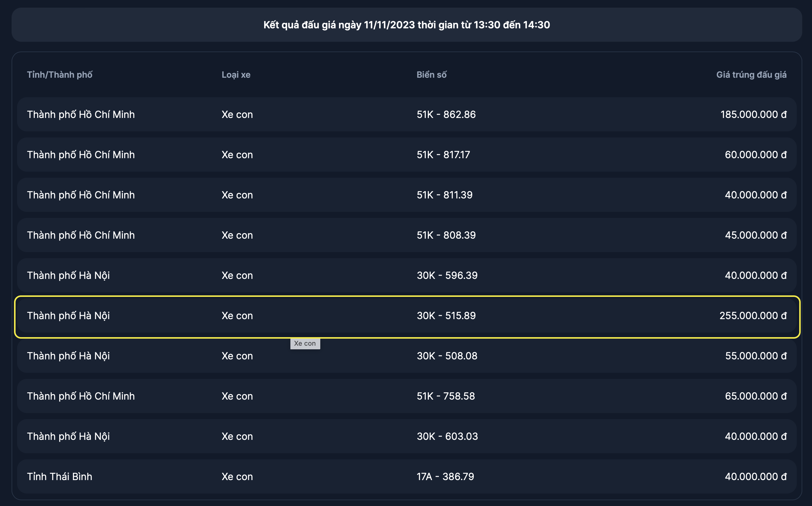Select plate number 30K - 508.08

447,356
